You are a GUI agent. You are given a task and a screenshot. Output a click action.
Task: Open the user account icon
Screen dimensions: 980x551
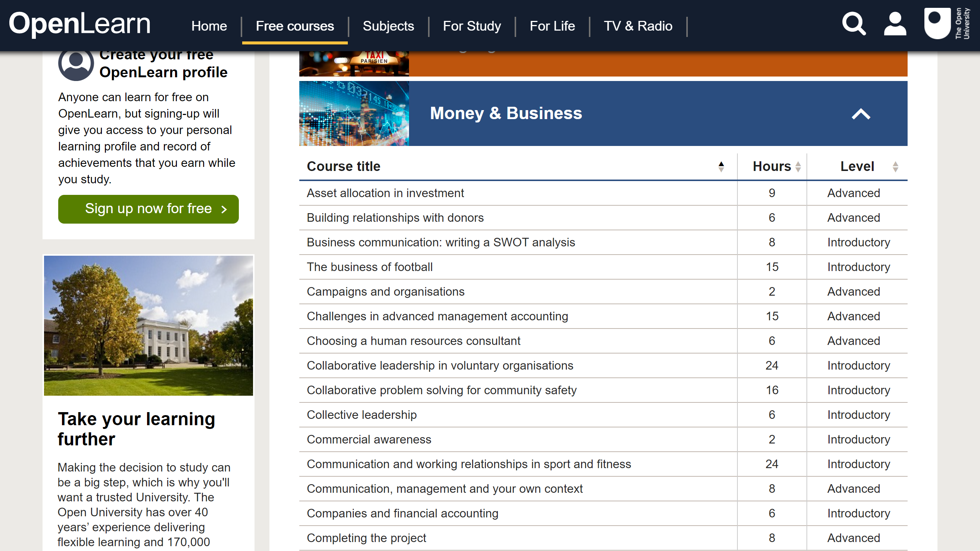click(895, 24)
